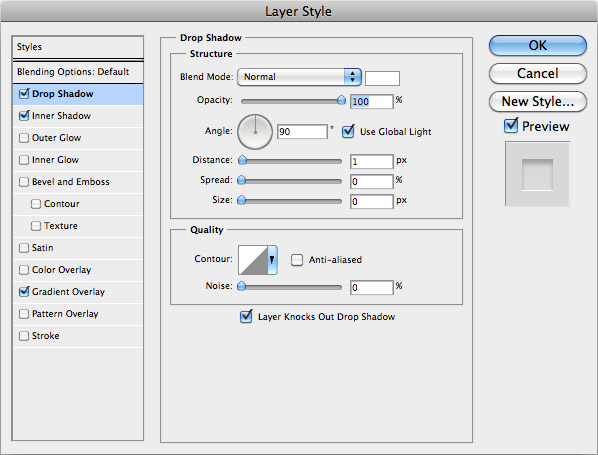The width and height of the screenshot is (598, 455).
Task: Click the Distance value input field
Action: [x=371, y=161]
